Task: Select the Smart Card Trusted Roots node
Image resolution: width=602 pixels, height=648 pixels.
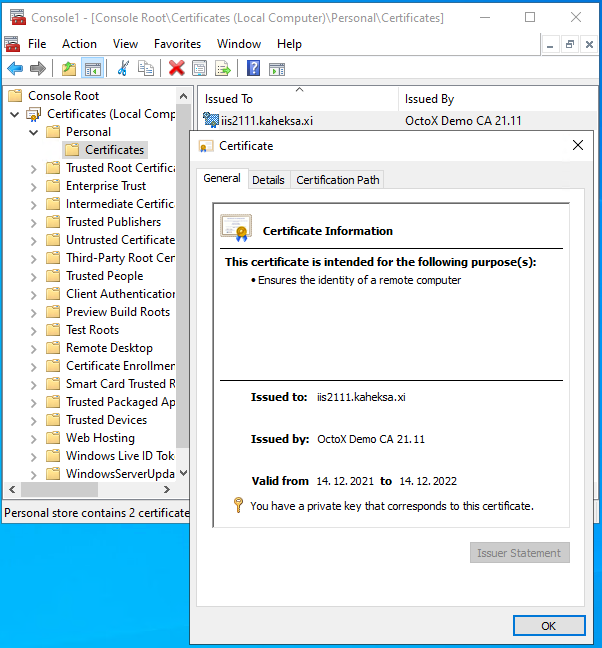Action: 120,384
